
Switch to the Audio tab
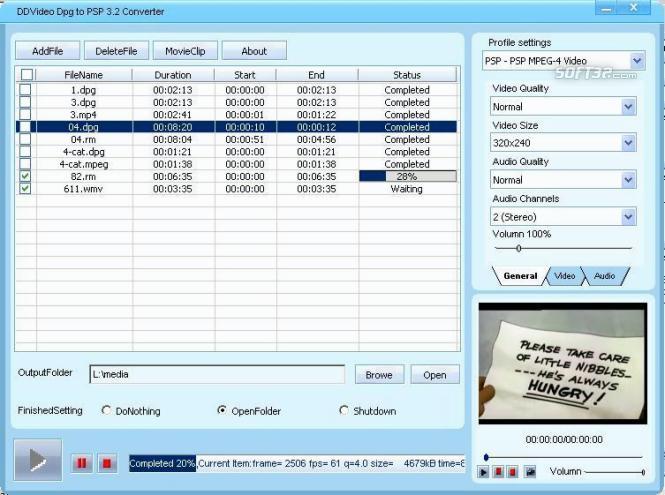pyautogui.click(x=604, y=276)
